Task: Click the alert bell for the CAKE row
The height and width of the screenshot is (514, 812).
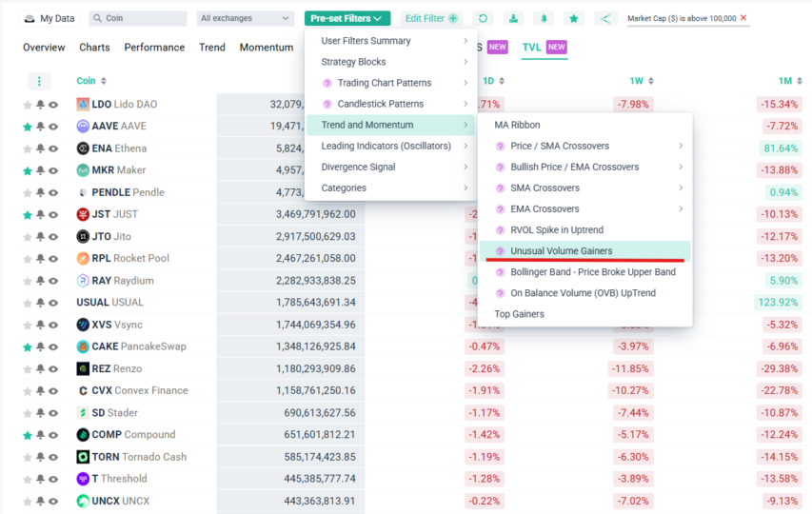Action: tap(41, 347)
